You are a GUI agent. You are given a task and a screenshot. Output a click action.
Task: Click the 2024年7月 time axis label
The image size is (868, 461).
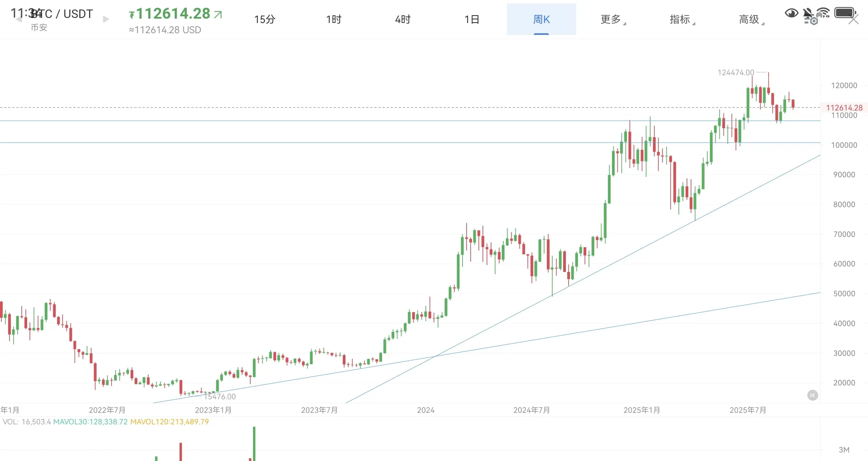[532, 410]
